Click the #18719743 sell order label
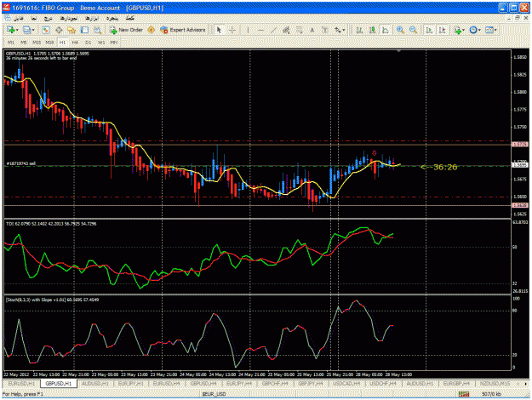532x400 pixels. (20, 163)
